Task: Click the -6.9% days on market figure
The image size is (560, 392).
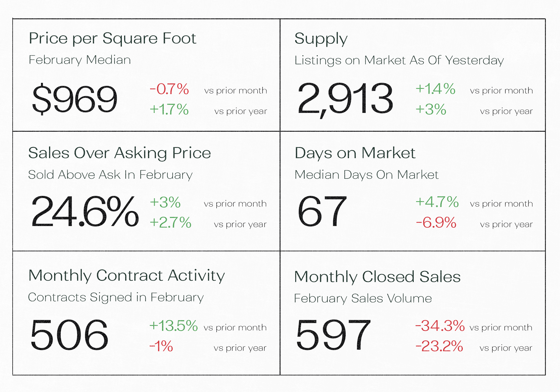Action: 436,222
